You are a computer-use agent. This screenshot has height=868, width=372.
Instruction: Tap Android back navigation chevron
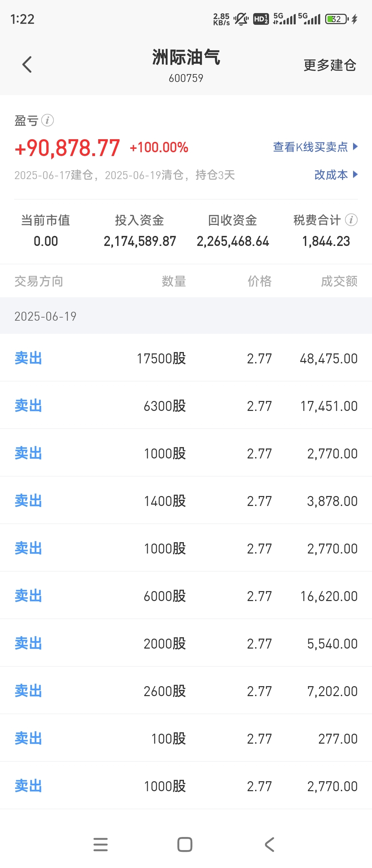[269, 845]
